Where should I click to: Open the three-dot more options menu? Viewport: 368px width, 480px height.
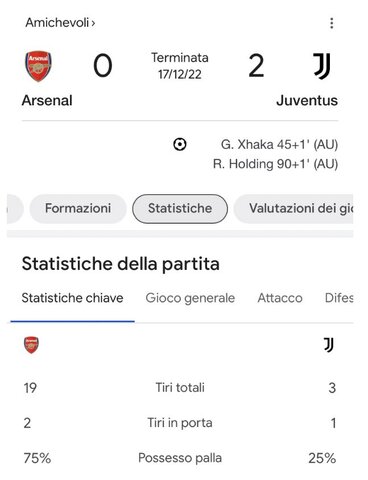[331, 23]
